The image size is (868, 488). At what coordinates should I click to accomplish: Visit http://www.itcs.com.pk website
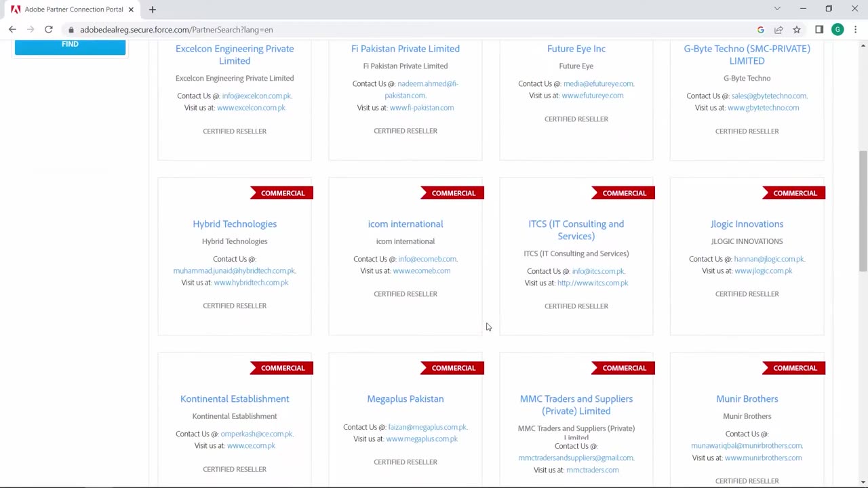coord(593,283)
